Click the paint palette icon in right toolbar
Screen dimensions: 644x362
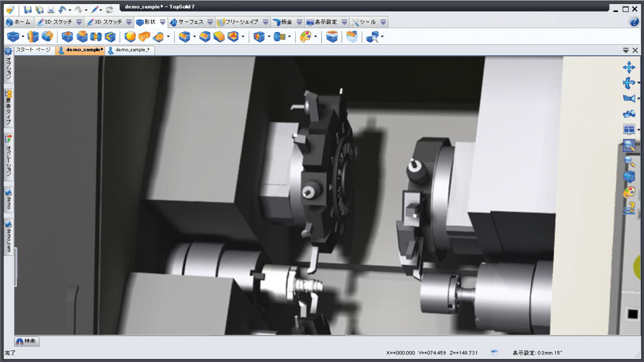pyautogui.click(x=629, y=193)
